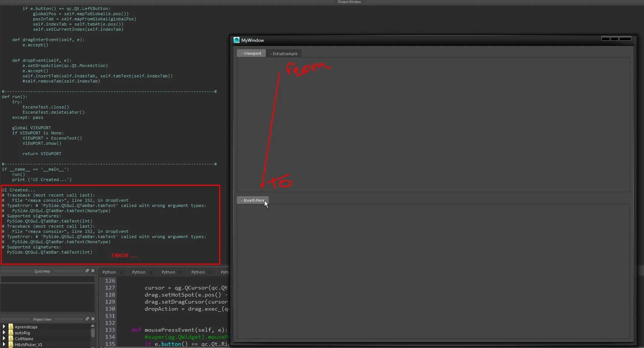Close the fourth Python tab
This screenshot has height=348, width=644.
click(210, 272)
